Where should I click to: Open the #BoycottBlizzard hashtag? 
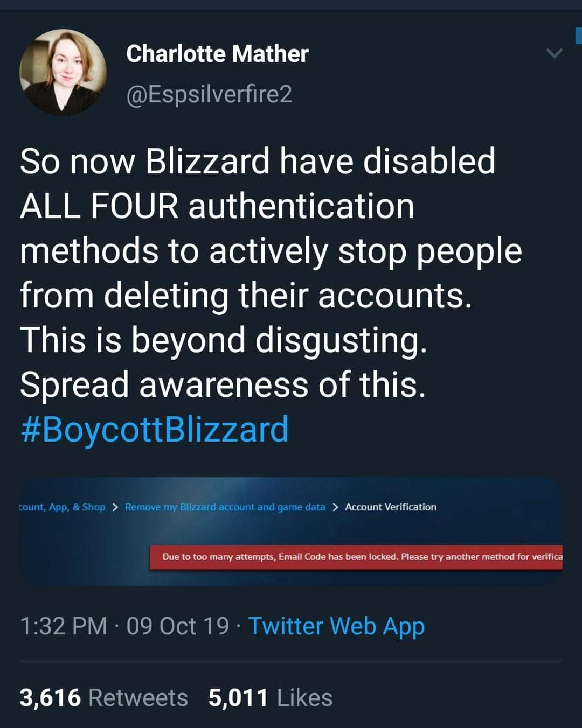click(x=154, y=429)
